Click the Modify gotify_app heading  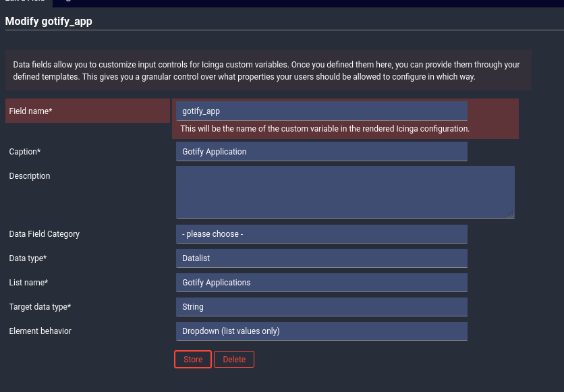[49, 22]
